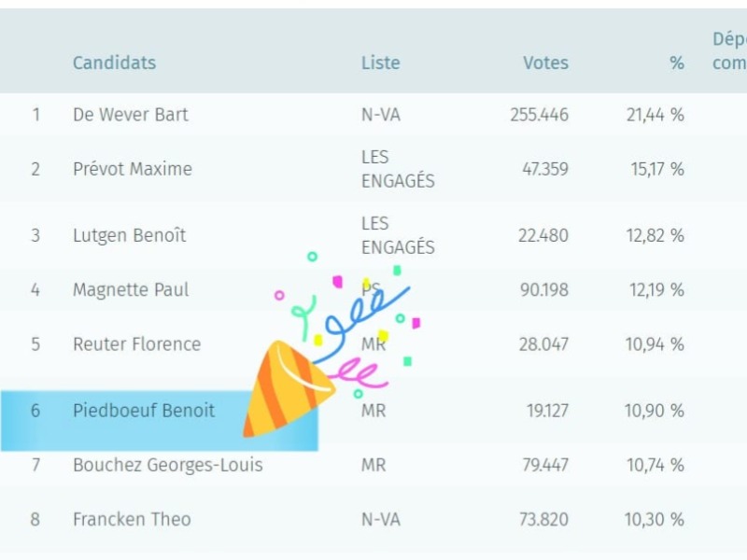Click the N-VA list for De Wever
Screen dimensions: 747x560
click(x=380, y=115)
